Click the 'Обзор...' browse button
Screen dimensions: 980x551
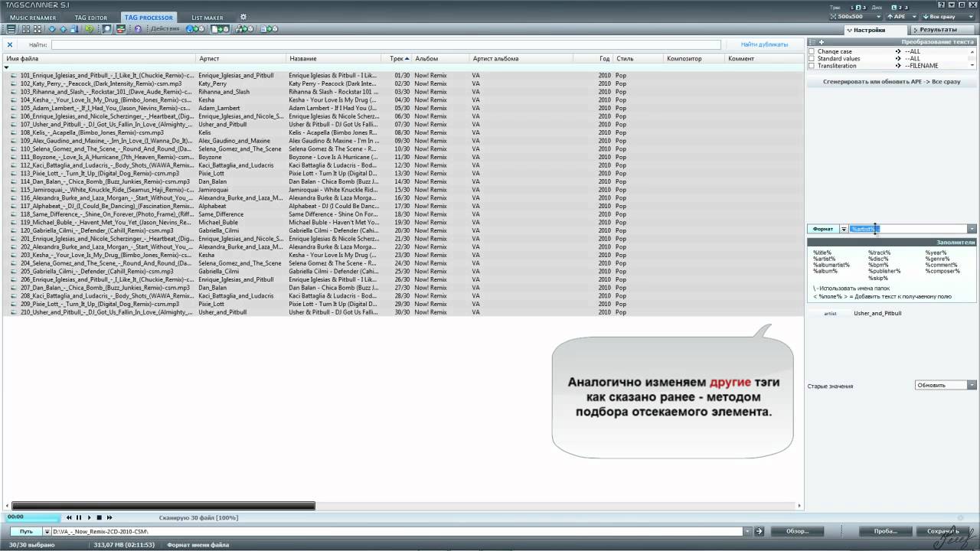(798, 531)
